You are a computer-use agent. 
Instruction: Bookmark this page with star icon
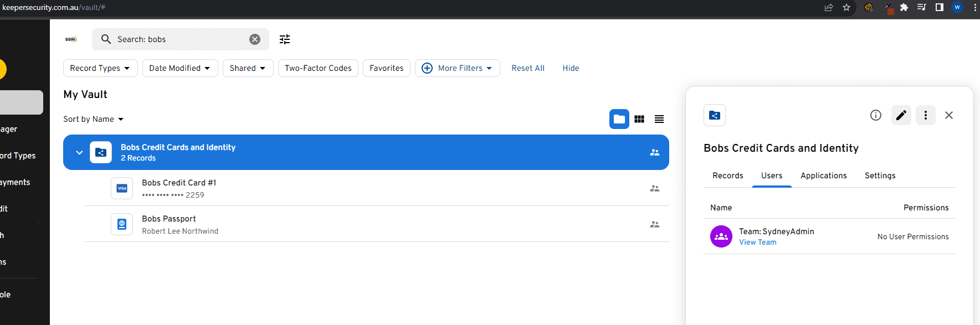[x=846, y=7]
